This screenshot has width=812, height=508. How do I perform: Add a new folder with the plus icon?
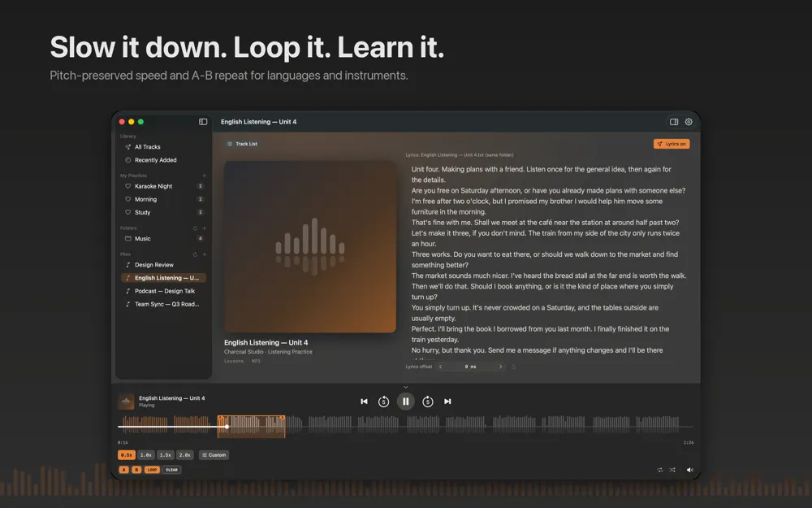[x=204, y=228]
